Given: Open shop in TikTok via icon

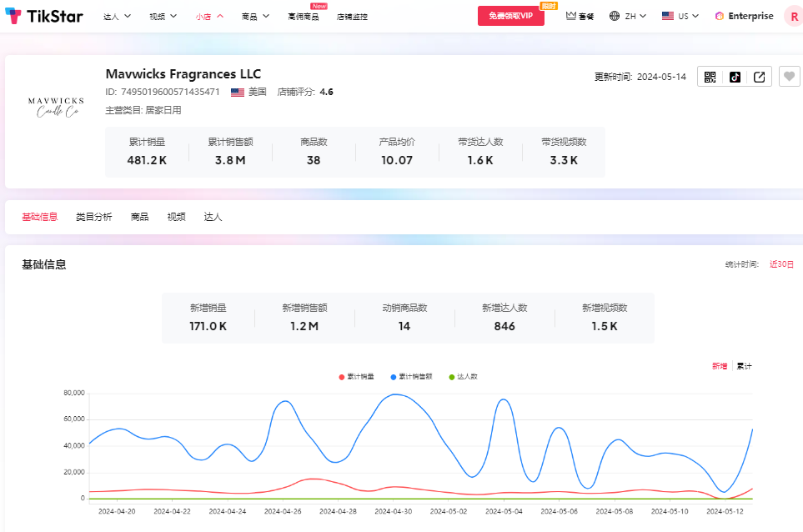Looking at the screenshot, I should (x=735, y=77).
